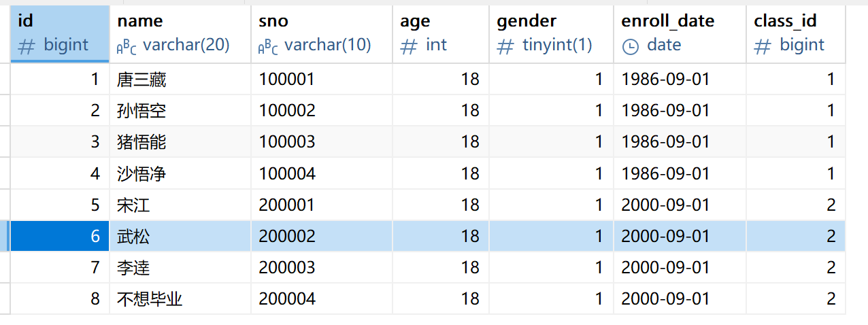Click the clock date icon under enroll_date

(631, 46)
